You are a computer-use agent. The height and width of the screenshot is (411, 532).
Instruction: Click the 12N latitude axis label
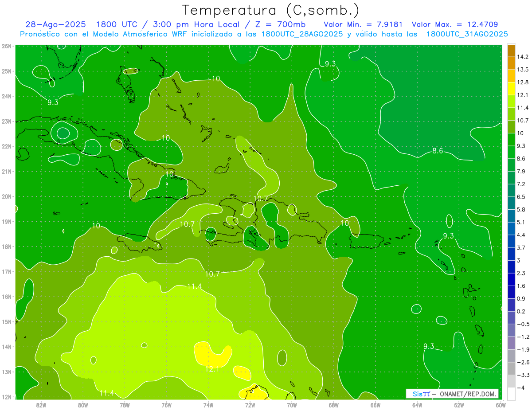coord(7,397)
